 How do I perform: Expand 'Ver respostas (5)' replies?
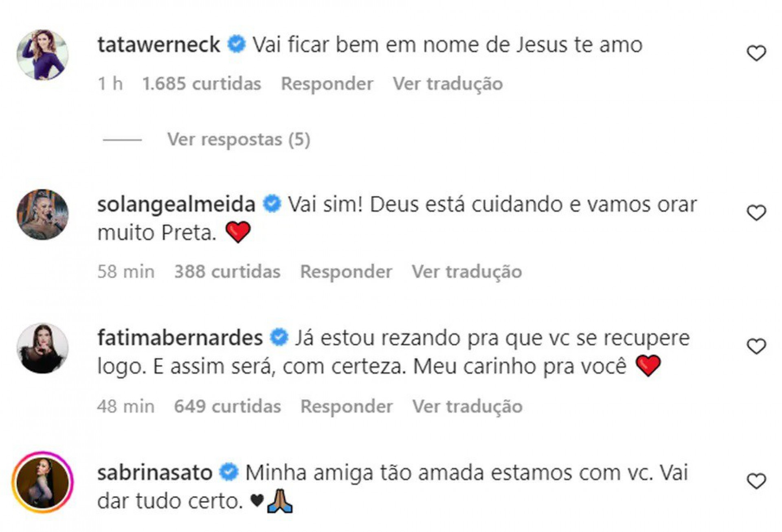[x=238, y=140]
